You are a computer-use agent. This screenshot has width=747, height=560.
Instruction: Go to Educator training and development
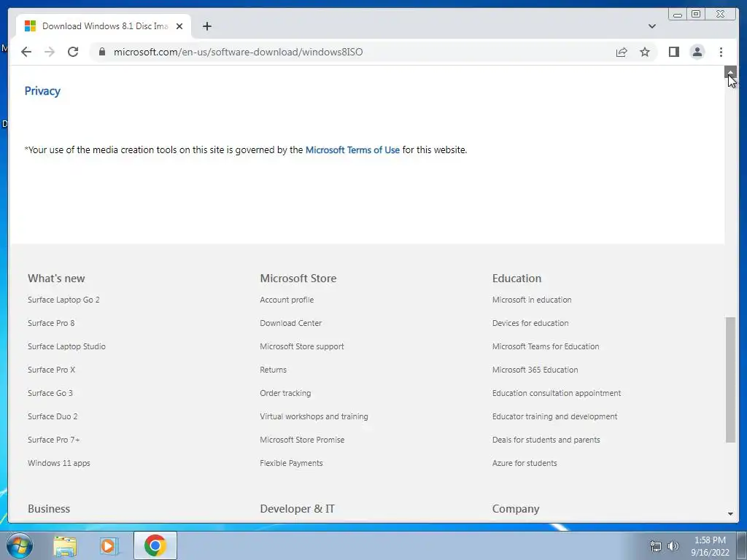pos(554,416)
